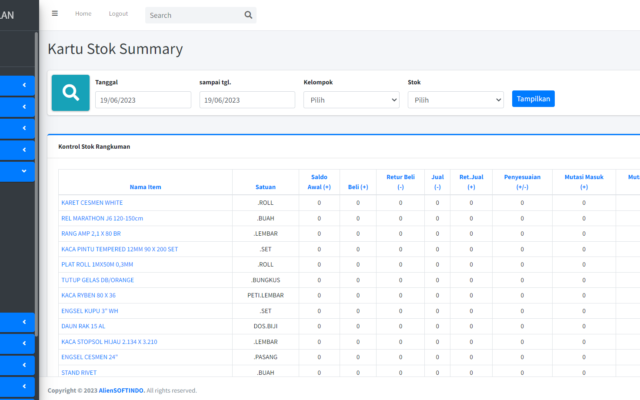
Task: Select the .SET unit cell in the ENGSEL KUPU row
Action: pos(265,311)
